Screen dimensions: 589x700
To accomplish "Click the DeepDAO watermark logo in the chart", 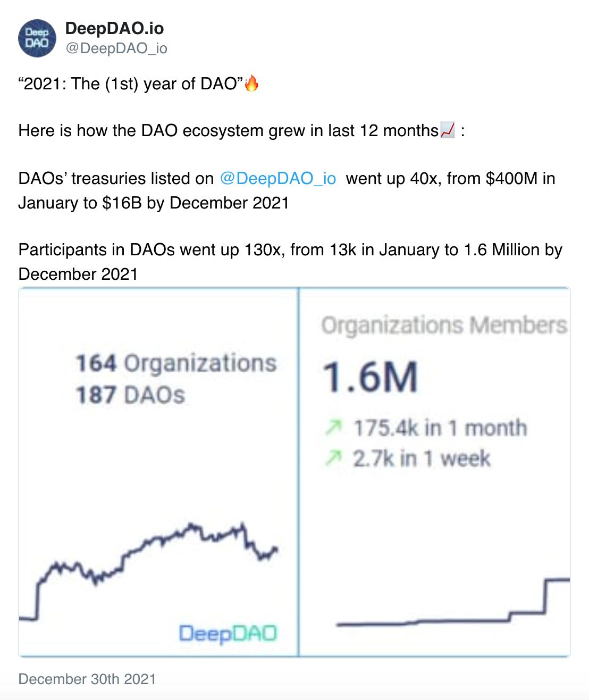I will tap(228, 634).
